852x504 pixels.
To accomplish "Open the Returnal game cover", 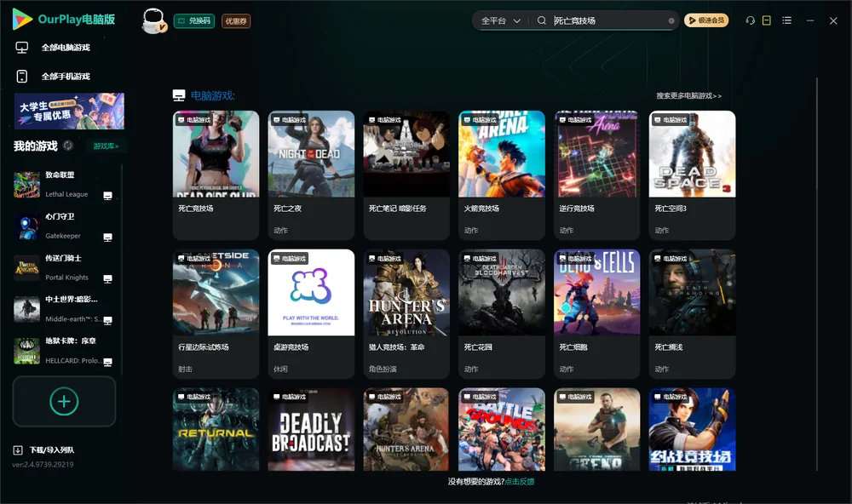I will pyautogui.click(x=216, y=429).
